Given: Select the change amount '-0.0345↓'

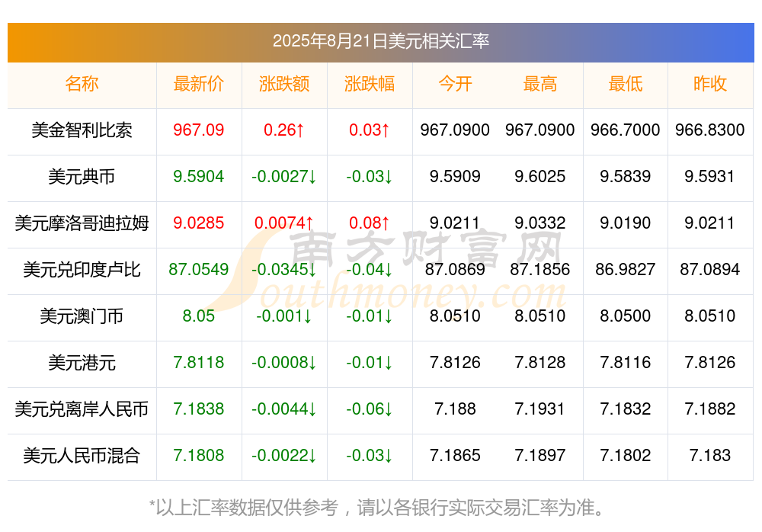Looking at the screenshot, I should (x=283, y=269).
